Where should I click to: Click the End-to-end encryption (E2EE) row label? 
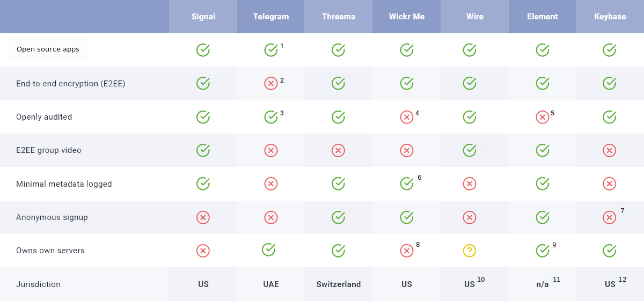coord(71,84)
